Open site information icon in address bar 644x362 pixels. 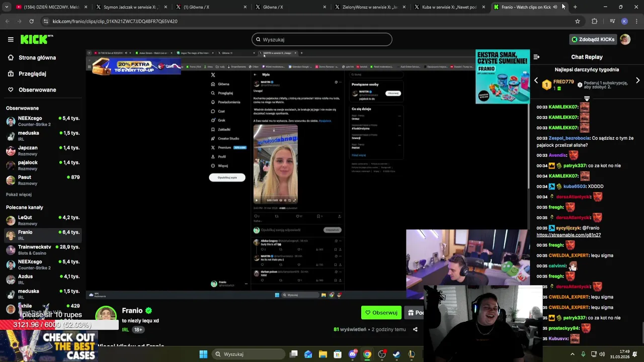pyautogui.click(x=46, y=21)
